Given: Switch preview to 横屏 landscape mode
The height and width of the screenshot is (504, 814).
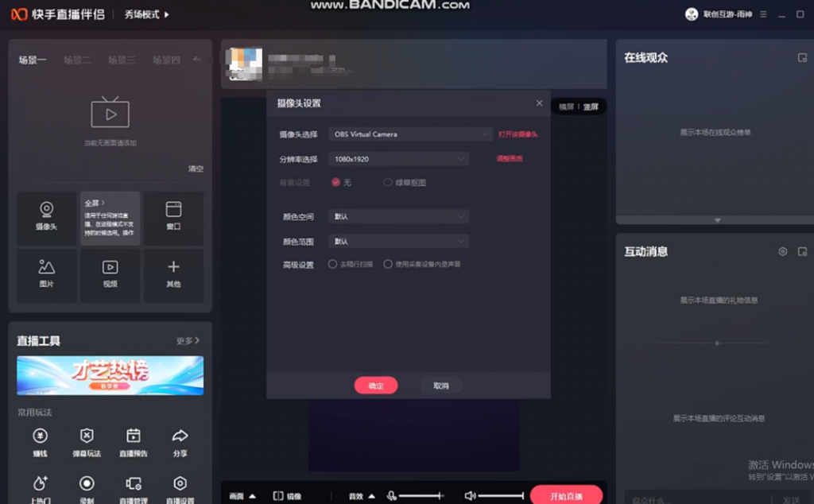Looking at the screenshot, I should tap(566, 107).
